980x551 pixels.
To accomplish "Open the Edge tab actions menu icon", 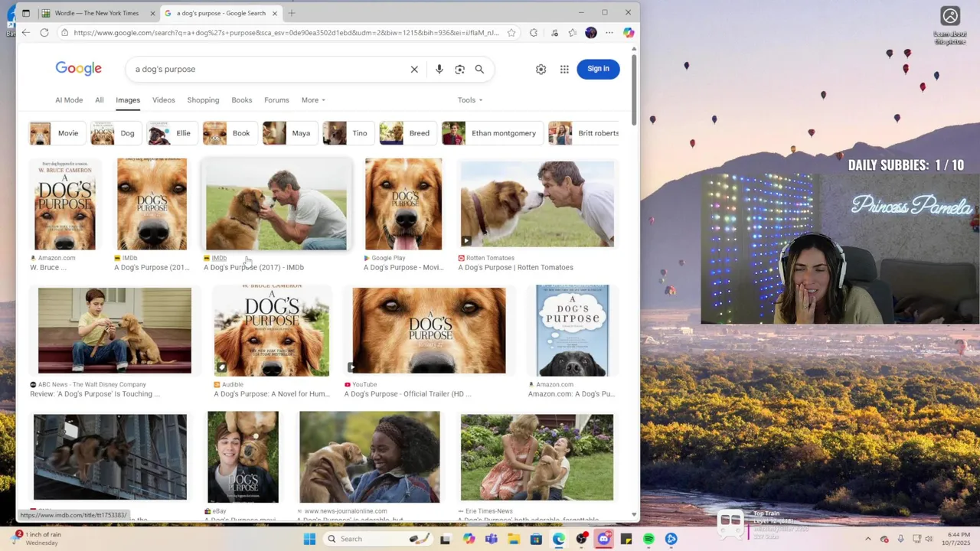I will pyautogui.click(x=26, y=13).
